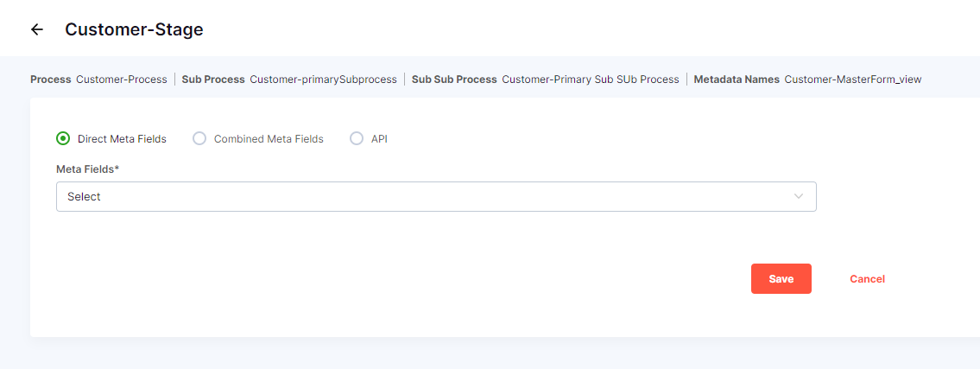Click the back arrow icon

coord(36,29)
